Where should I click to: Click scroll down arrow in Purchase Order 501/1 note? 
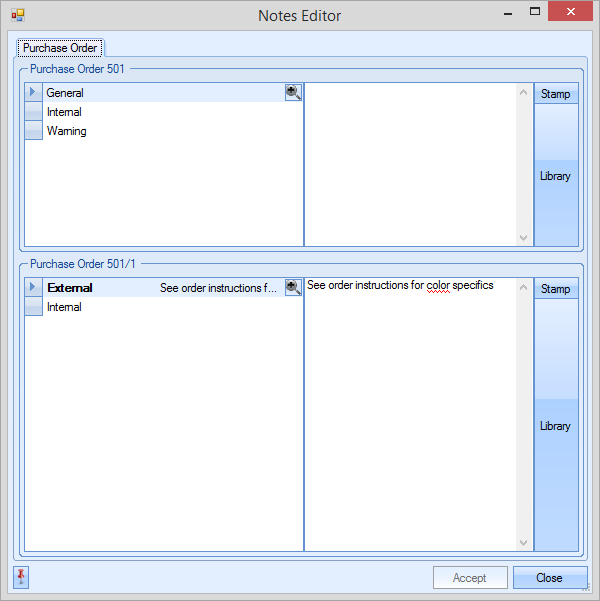524,542
